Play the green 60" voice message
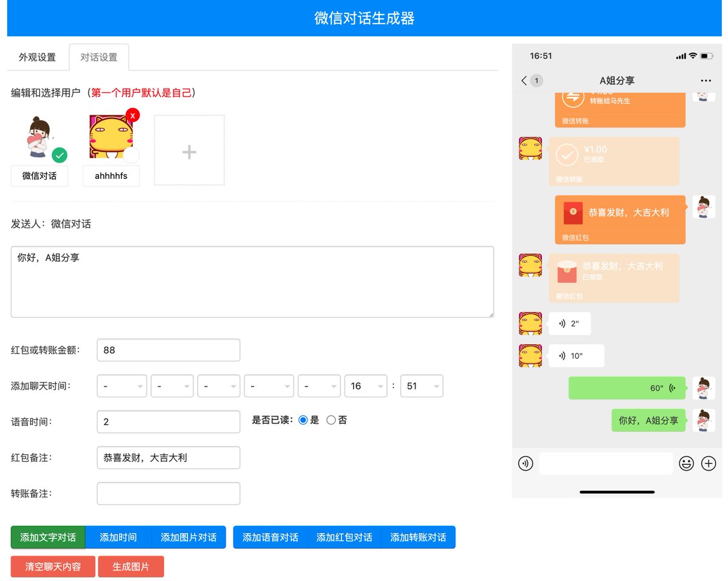The image size is (728, 581). coord(627,388)
